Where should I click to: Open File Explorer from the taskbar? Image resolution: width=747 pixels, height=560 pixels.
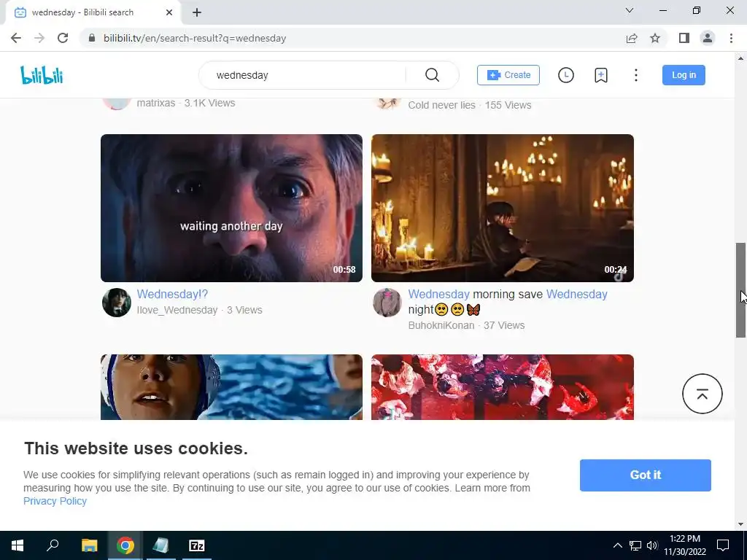[89, 545]
